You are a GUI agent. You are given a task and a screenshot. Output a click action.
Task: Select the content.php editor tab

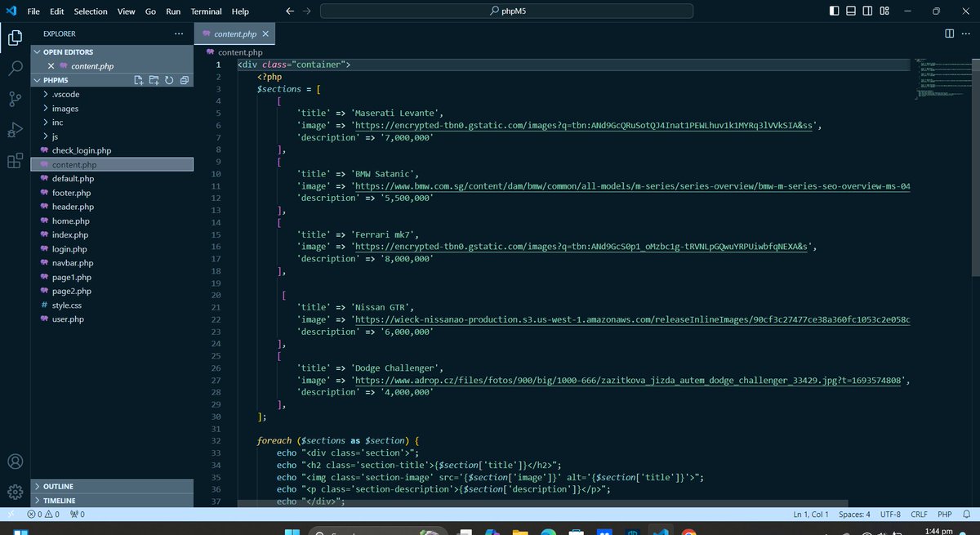[236, 34]
